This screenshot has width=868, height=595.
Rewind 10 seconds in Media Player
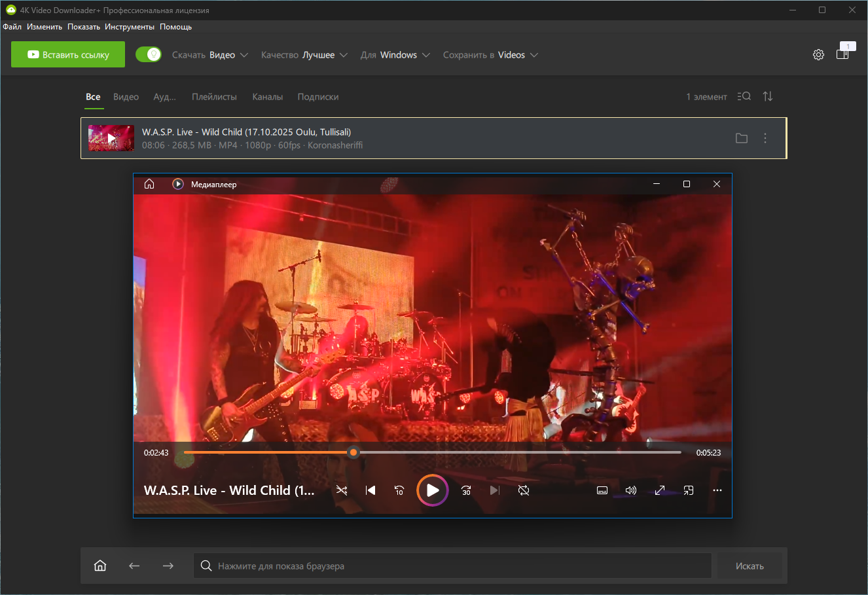399,490
